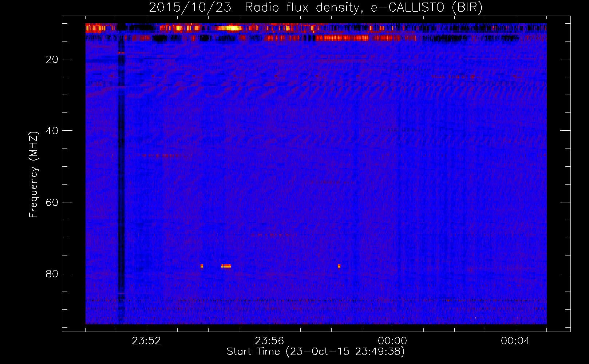
Task: Click the '00:04' time tick label
Action: tap(515, 341)
